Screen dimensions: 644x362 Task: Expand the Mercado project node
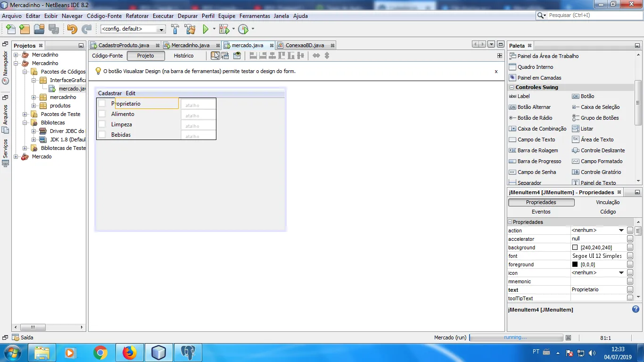click(16, 156)
